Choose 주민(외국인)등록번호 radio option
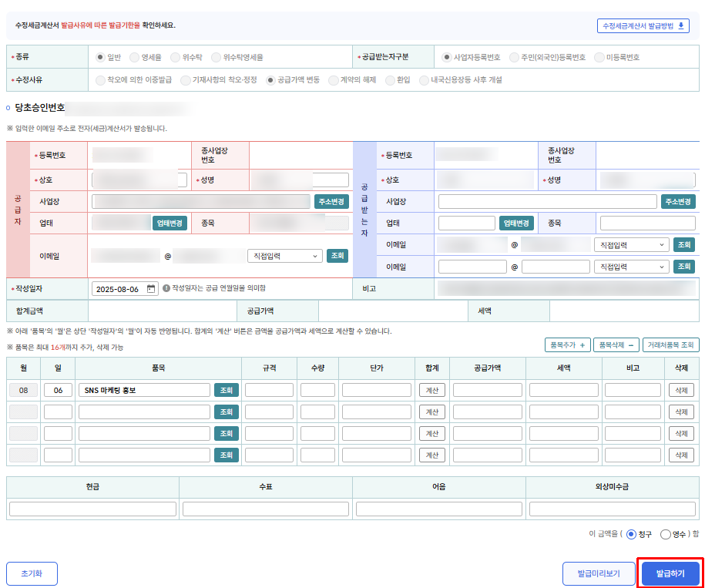This screenshot has width=705, height=588. [514, 57]
